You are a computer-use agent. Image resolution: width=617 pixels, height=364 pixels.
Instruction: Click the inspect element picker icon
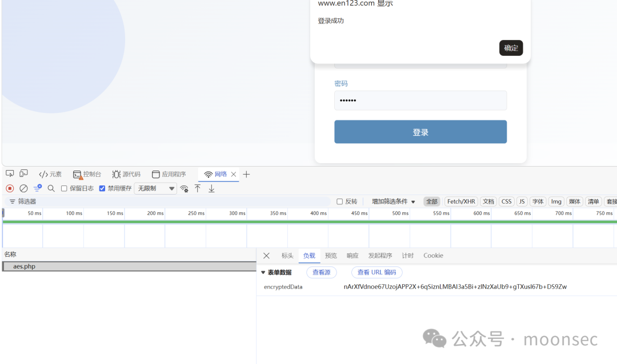point(10,173)
